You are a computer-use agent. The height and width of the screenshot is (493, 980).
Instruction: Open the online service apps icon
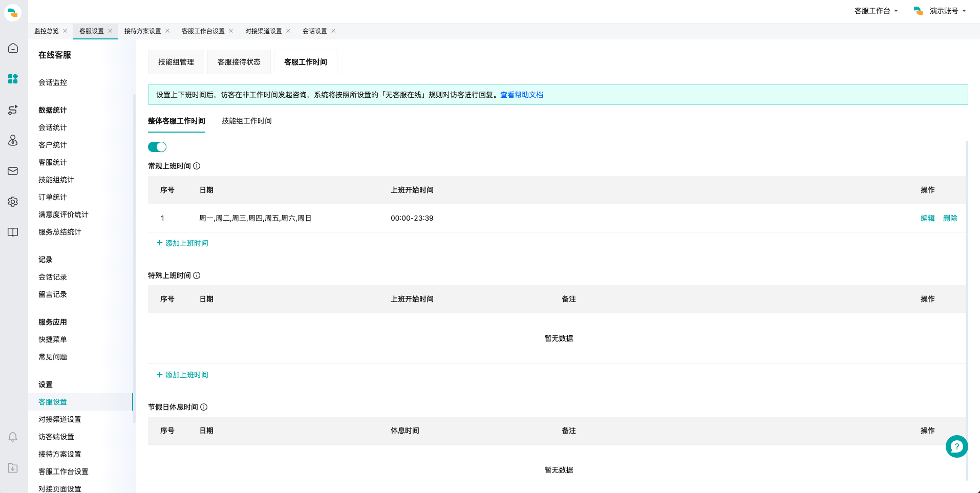coord(13,79)
